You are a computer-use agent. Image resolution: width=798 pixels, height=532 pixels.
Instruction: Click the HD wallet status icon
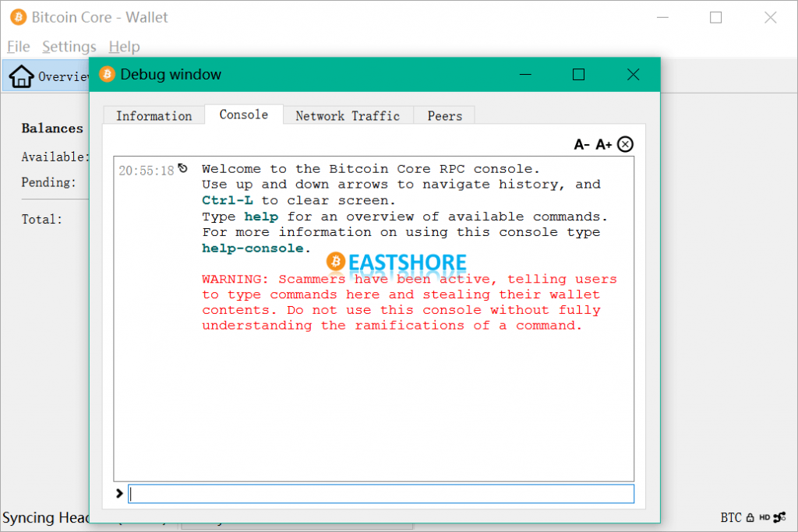click(x=764, y=518)
